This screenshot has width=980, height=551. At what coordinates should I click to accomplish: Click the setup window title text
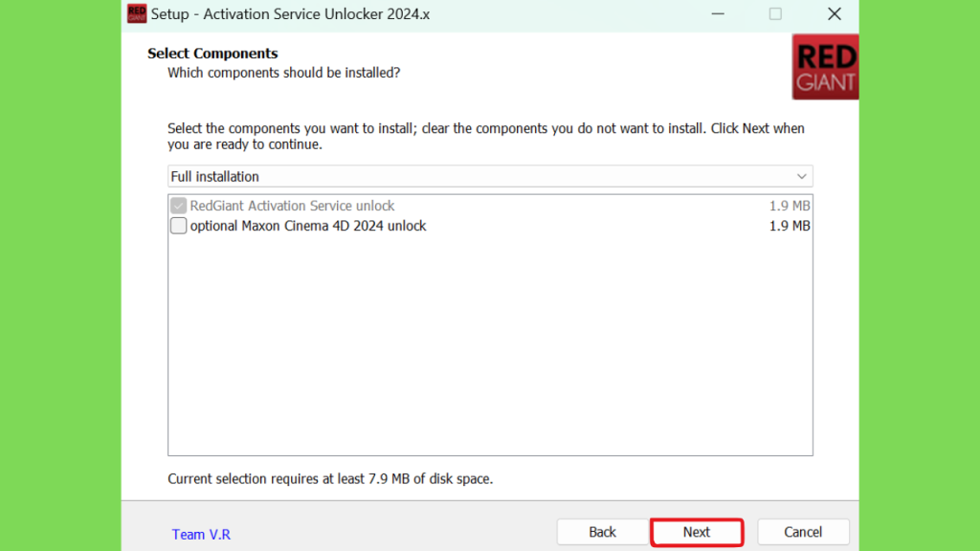coord(290,14)
